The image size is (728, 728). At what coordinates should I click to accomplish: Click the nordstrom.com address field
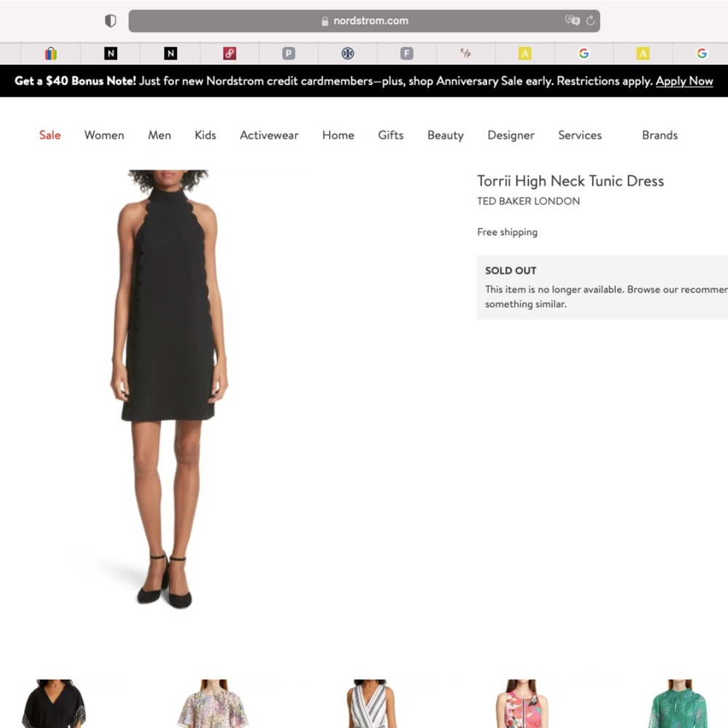[x=364, y=21]
